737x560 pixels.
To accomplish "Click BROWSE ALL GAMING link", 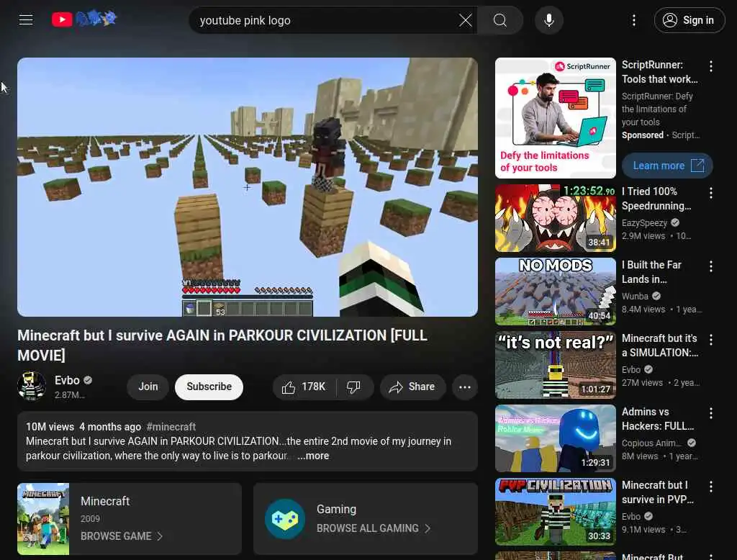I will (368, 528).
